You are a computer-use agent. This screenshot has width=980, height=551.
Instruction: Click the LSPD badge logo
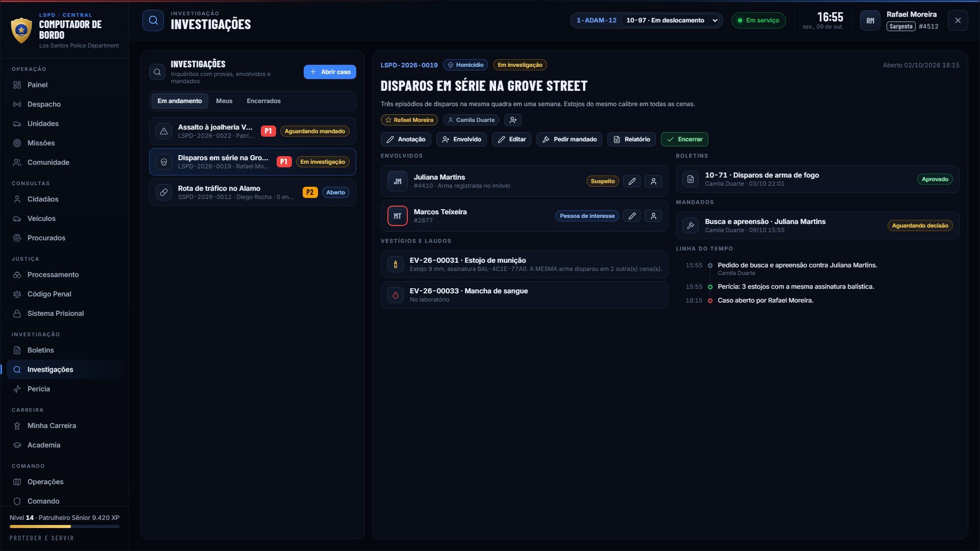(21, 30)
